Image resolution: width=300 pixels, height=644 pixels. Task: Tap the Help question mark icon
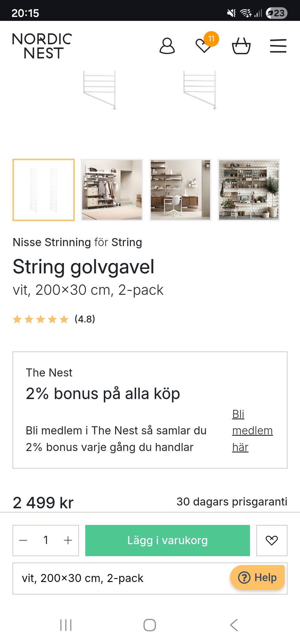click(246, 577)
